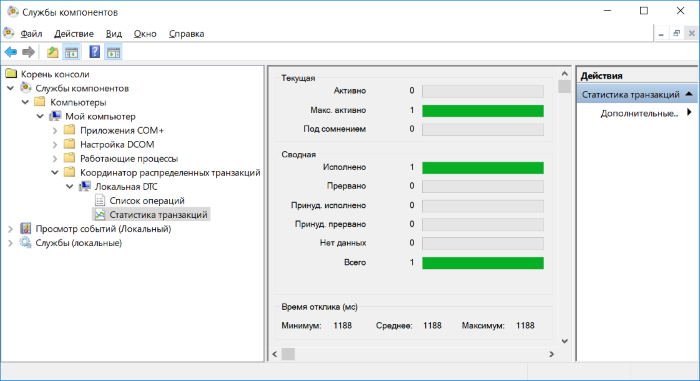Viewport: 700px width, 381px height.
Task: Open the Справка menu
Action: pyautogui.click(x=187, y=34)
